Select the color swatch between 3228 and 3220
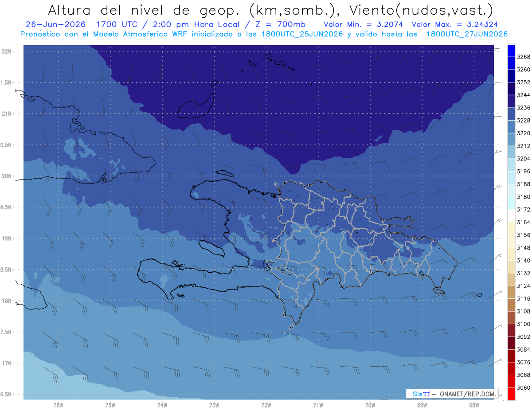Viewport: 532px width, 411px height. click(511, 127)
